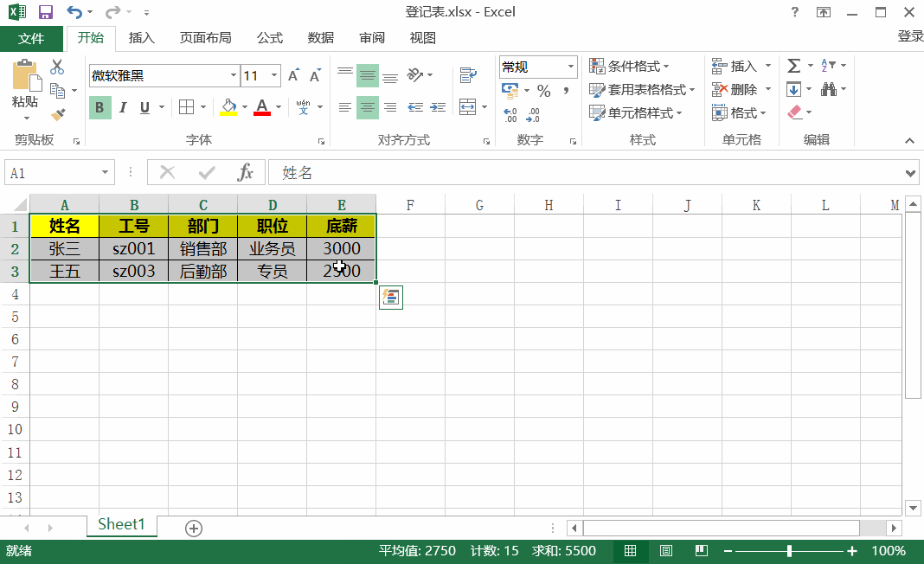Save the workbook with the floppy disk icon
This screenshot has width=924, height=564.
pos(45,12)
